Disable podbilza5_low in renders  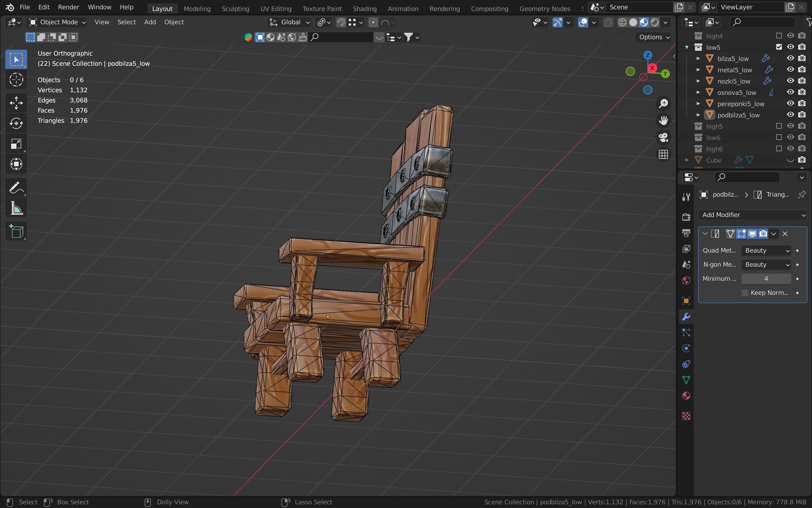click(802, 115)
